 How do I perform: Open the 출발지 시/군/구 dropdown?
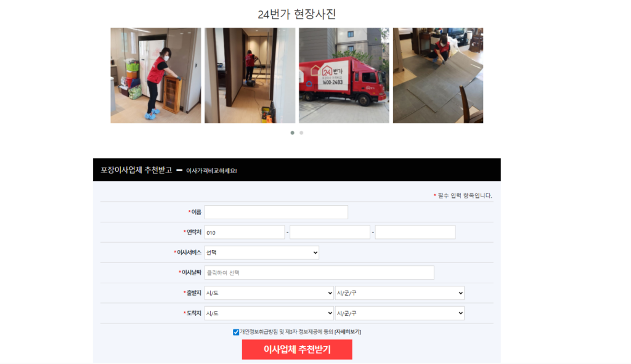(399, 293)
